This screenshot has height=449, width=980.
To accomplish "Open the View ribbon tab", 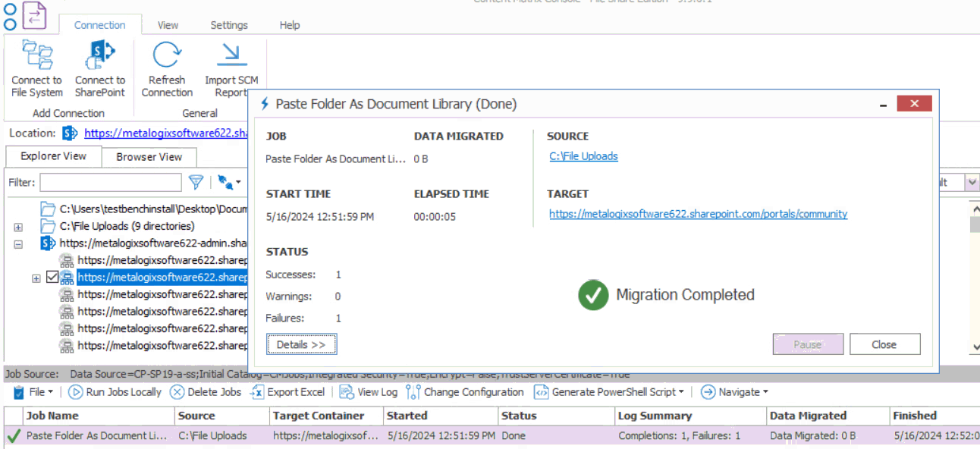I will tap(168, 25).
